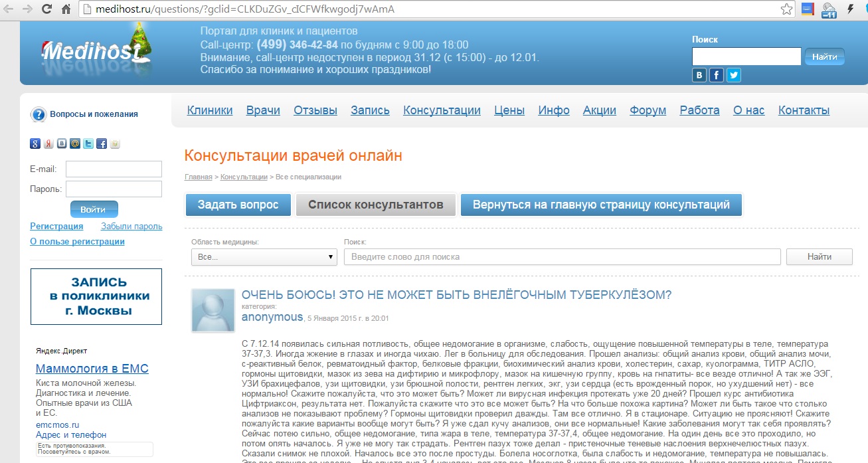Open Facebook icon under header search

tap(716, 75)
